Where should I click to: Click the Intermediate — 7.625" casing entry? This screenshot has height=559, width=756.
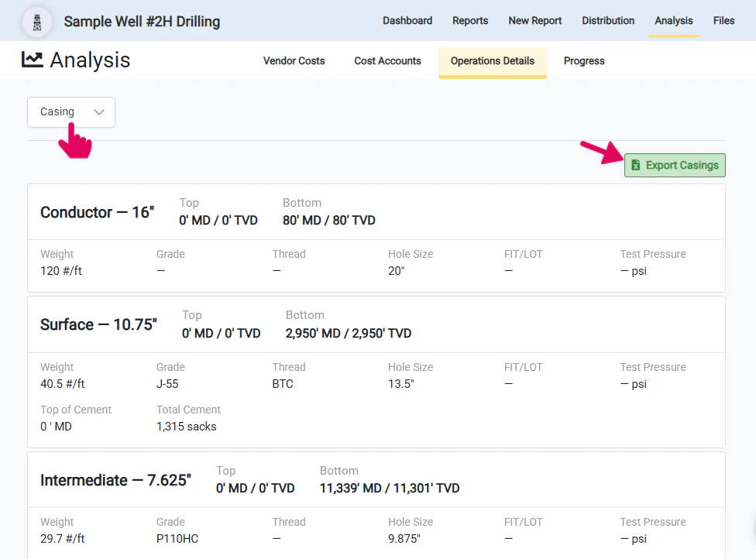[116, 480]
